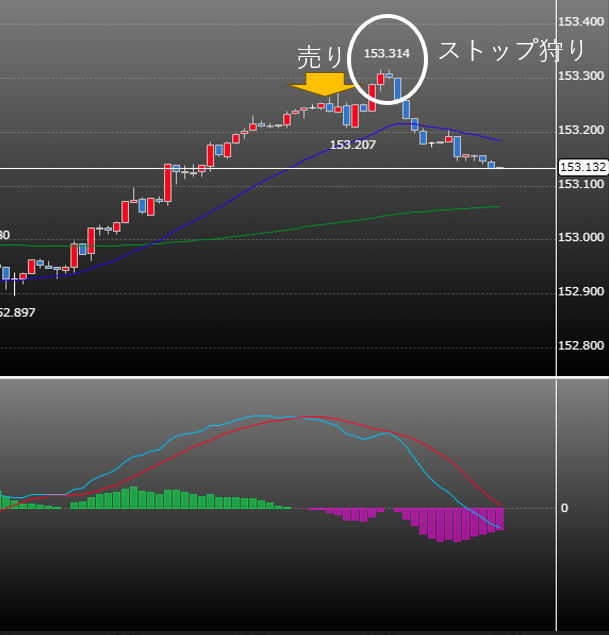Click the 152.800 price axis label

click(x=581, y=345)
